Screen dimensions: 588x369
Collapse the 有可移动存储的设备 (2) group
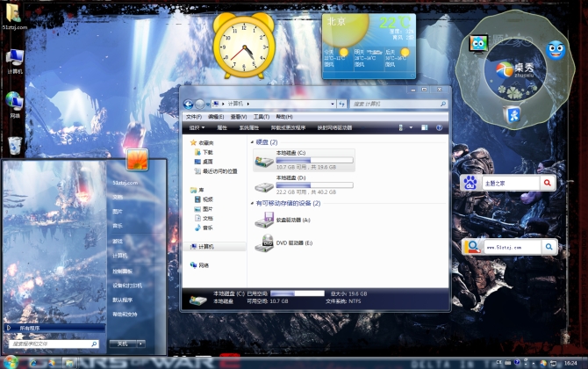pos(252,204)
